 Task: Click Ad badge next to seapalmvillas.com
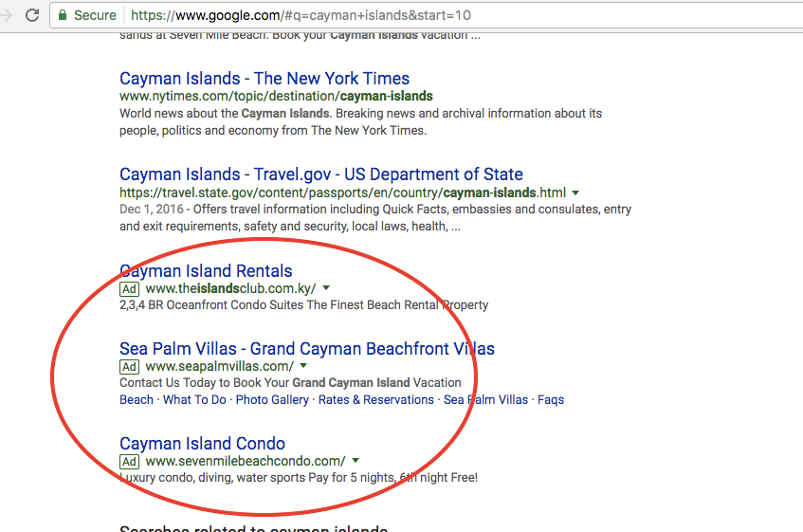pyautogui.click(x=129, y=367)
